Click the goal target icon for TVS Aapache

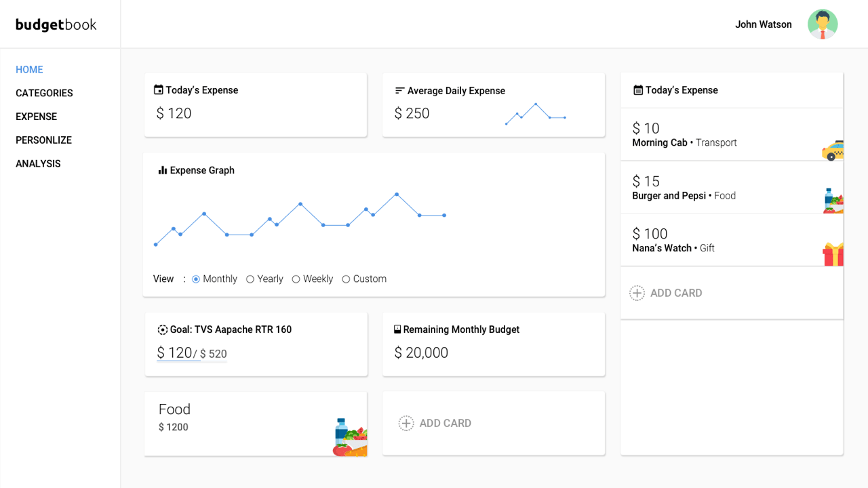click(x=163, y=330)
